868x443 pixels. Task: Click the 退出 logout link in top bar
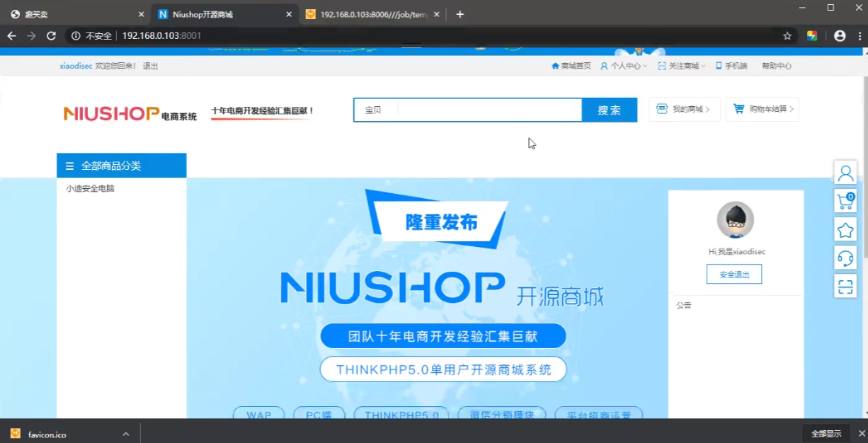coord(150,66)
